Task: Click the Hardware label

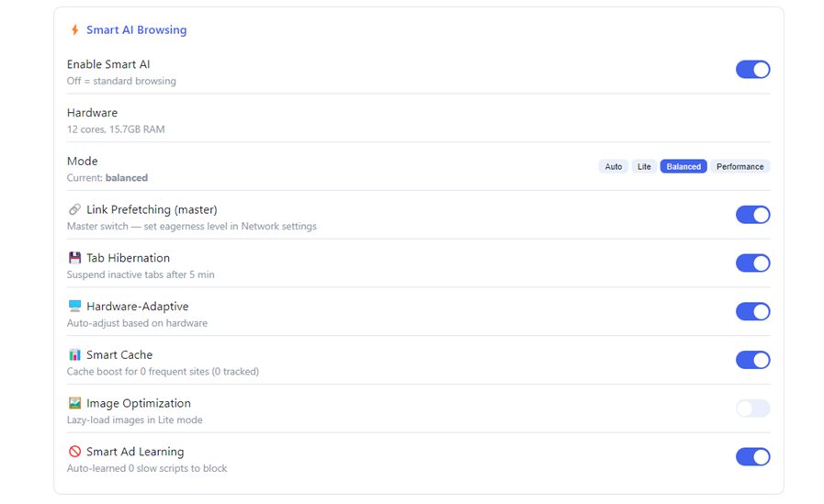Action: (92, 113)
